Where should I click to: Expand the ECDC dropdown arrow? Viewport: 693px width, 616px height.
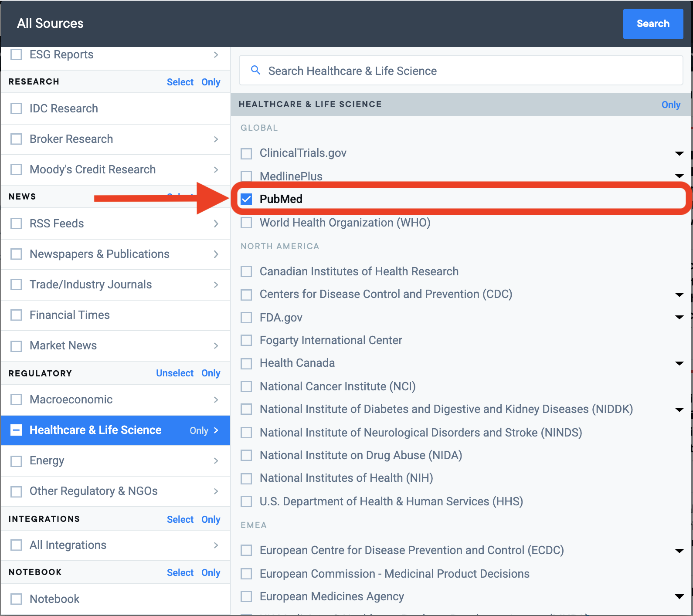(679, 551)
